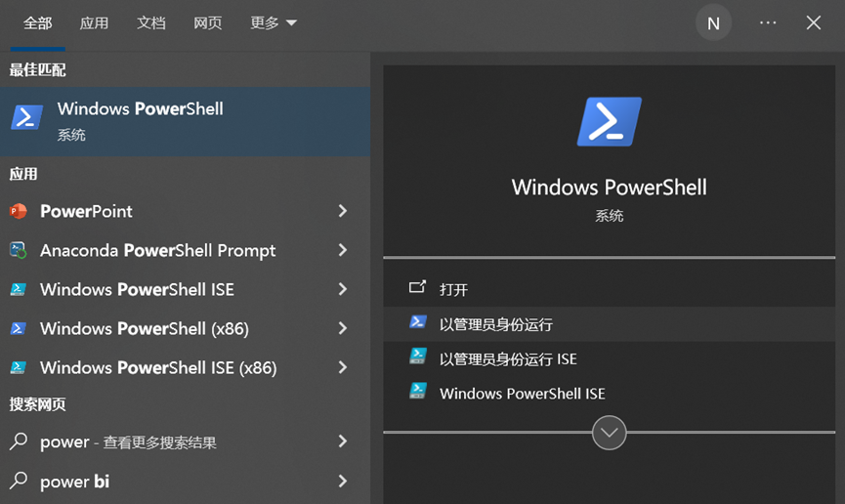Expand Anaconda PowerShell Prompt arrow
Viewport: 845px width, 504px height.
(x=343, y=250)
